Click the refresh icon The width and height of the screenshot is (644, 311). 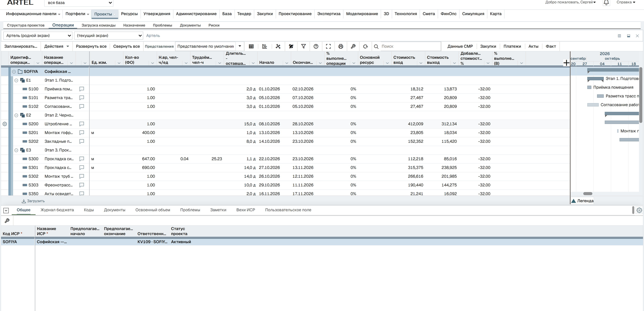click(x=365, y=46)
